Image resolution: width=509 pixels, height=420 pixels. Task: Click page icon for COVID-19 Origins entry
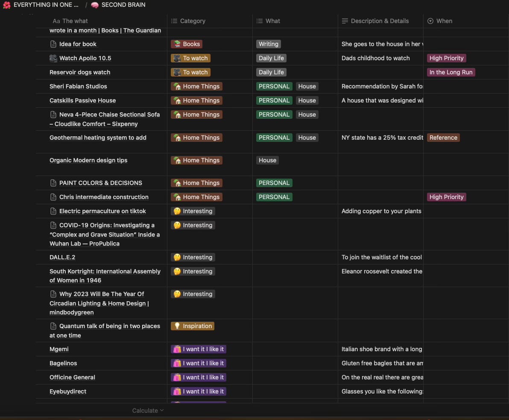[x=53, y=225]
